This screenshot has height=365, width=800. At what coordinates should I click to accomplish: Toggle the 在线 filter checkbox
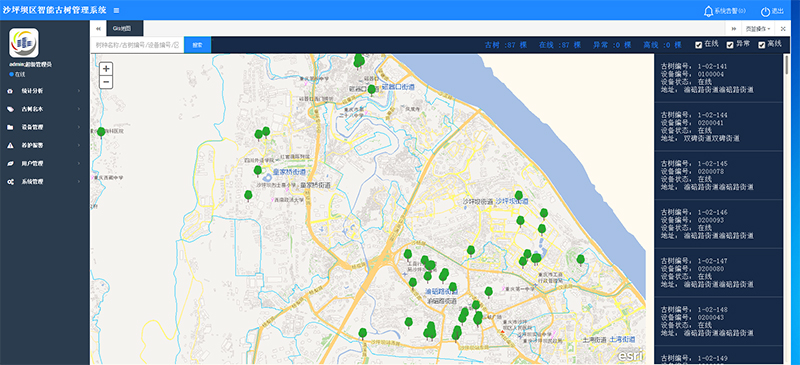[x=698, y=45]
